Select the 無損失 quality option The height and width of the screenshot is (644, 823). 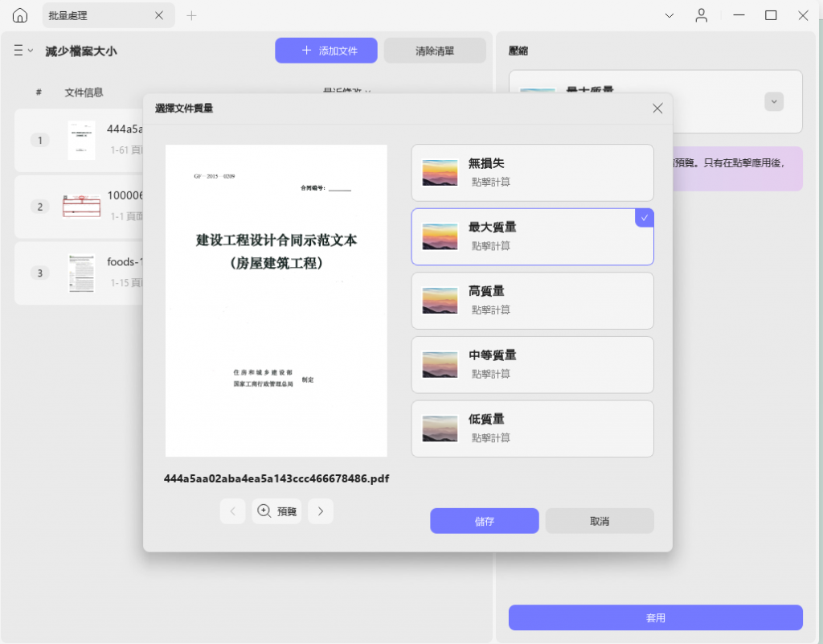532,171
